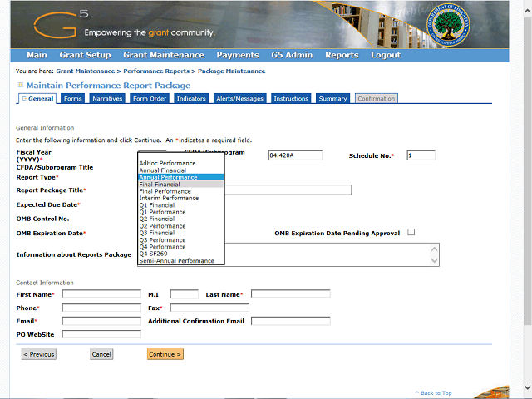
Task: Open the Reports menu
Action: (342, 55)
